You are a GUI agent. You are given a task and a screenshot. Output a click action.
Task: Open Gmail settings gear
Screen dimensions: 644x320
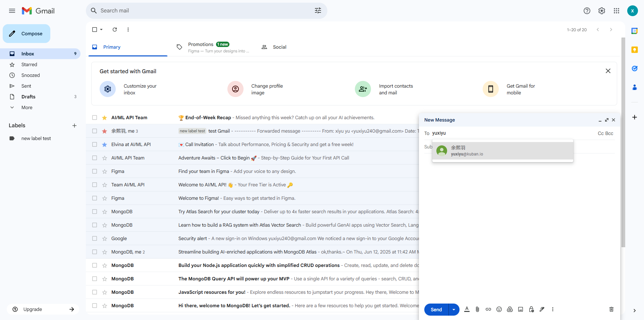pyautogui.click(x=602, y=11)
